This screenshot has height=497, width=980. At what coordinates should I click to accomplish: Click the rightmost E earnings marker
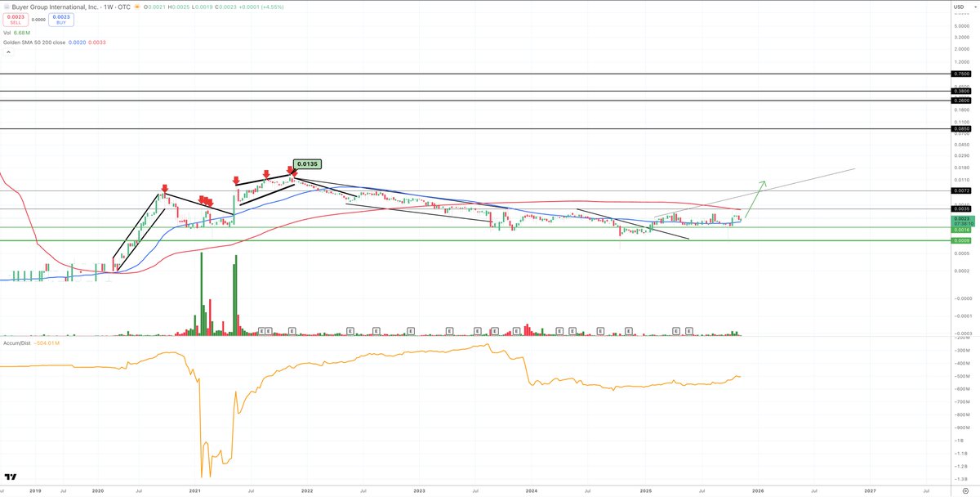(x=689, y=330)
